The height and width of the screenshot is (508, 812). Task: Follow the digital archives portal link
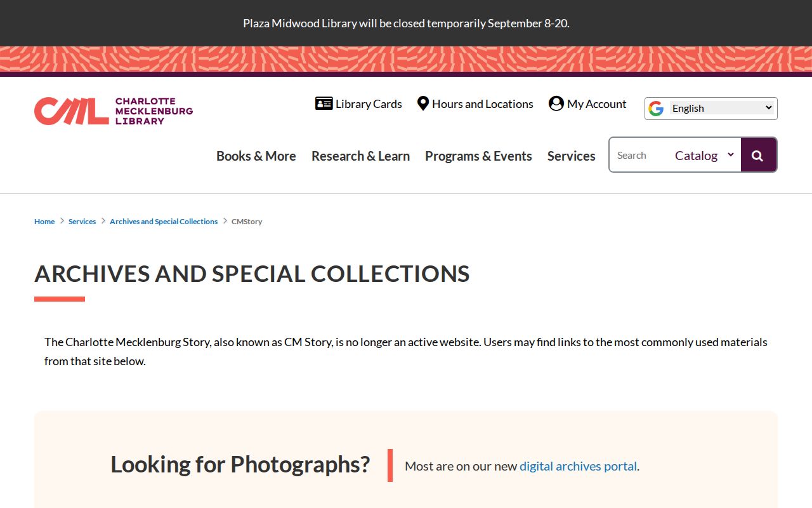pyautogui.click(x=578, y=466)
